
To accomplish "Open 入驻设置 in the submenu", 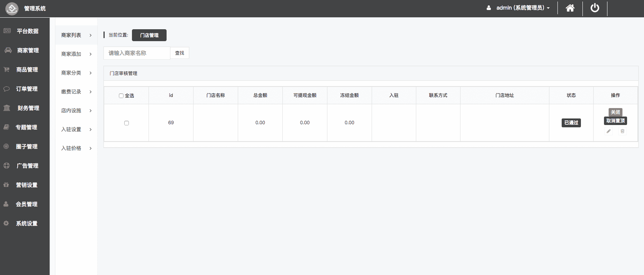I will point(71,129).
